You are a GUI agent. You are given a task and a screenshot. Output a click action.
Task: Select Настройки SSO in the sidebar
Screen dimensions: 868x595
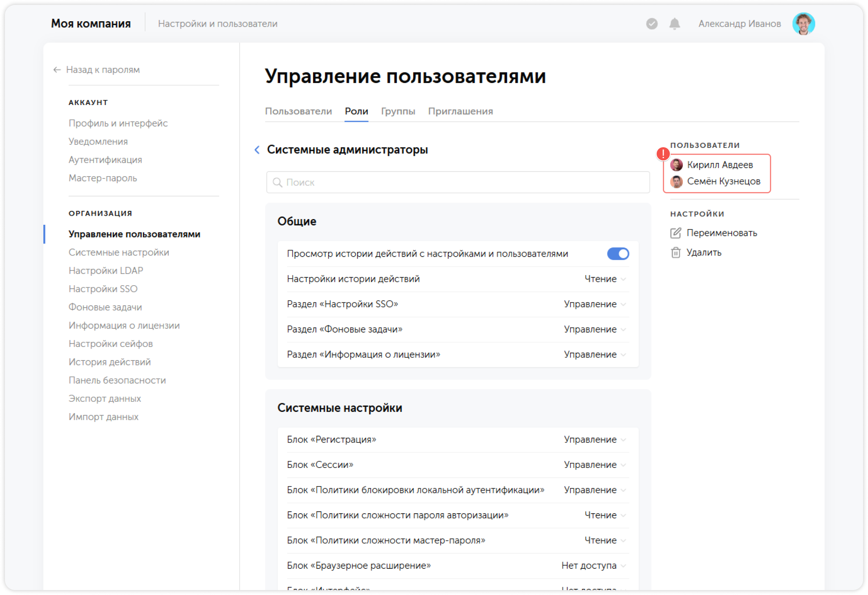[103, 289]
